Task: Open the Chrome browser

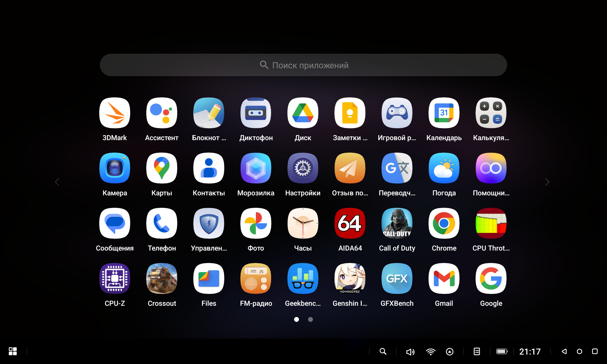Action: [x=444, y=223]
